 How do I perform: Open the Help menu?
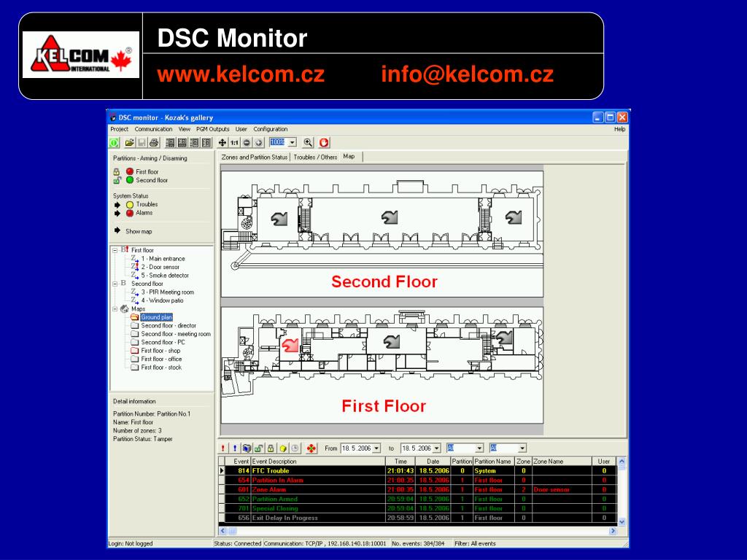click(x=619, y=129)
